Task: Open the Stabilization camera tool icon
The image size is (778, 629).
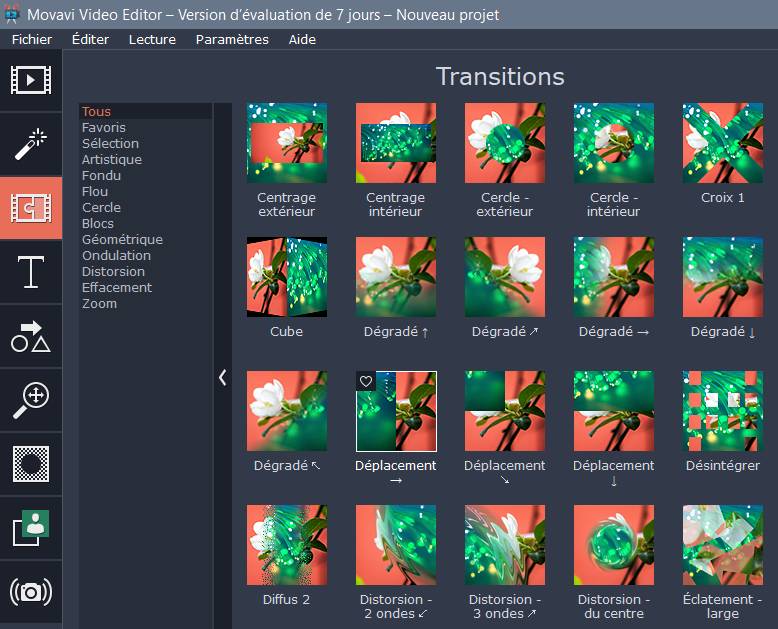Action: click(31, 592)
